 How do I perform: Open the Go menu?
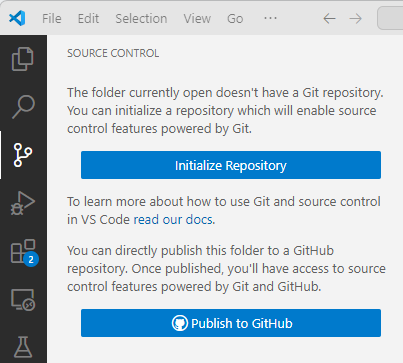tap(235, 19)
